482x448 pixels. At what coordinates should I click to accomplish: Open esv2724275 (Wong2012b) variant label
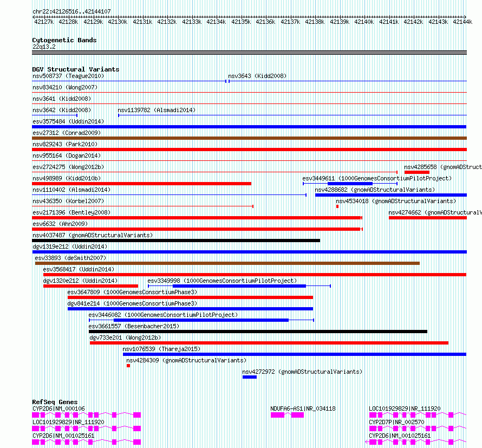[68, 167]
